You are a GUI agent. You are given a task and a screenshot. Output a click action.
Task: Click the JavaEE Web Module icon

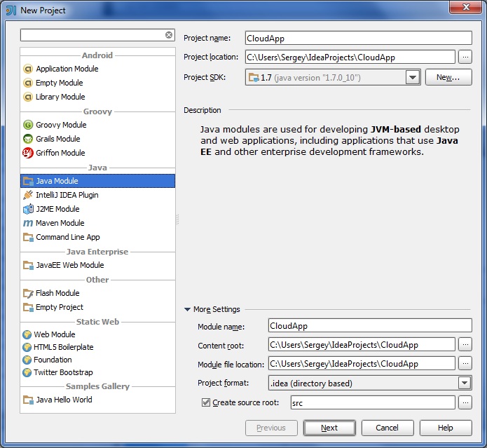pos(28,265)
